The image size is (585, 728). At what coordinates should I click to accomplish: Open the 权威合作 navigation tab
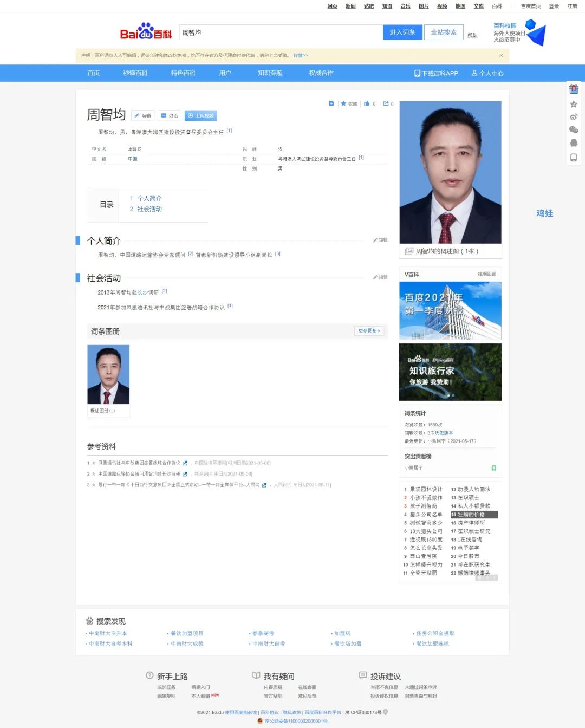(321, 73)
